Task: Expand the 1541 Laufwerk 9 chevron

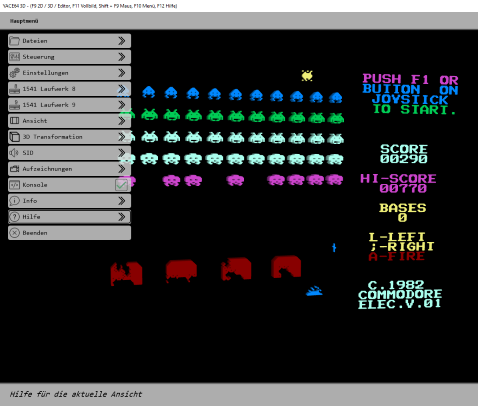Action: click(122, 105)
